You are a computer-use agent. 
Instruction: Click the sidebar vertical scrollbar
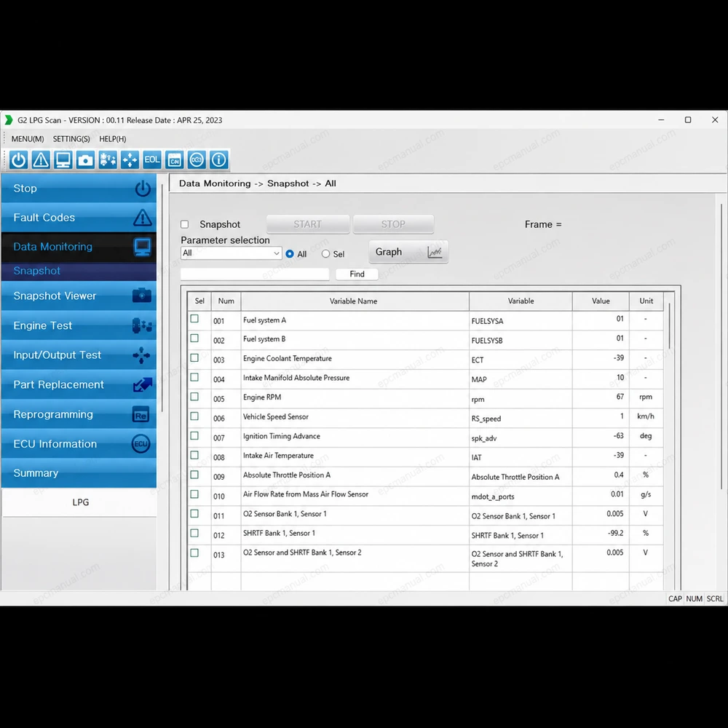pyautogui.click(x=162, y=297)
